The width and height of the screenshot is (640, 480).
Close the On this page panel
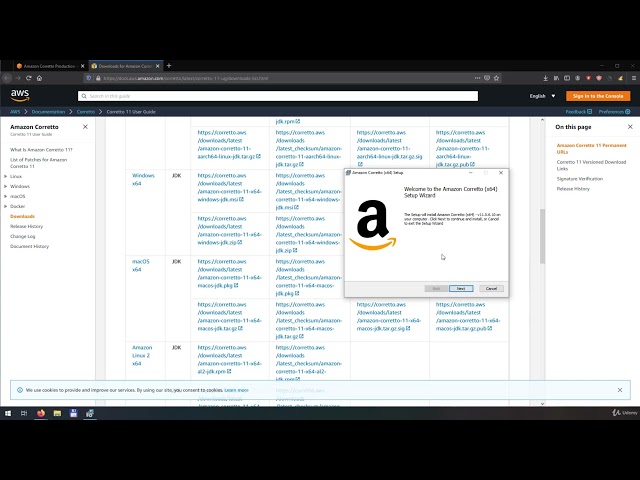pyautogui.click(x=630, y=127)
